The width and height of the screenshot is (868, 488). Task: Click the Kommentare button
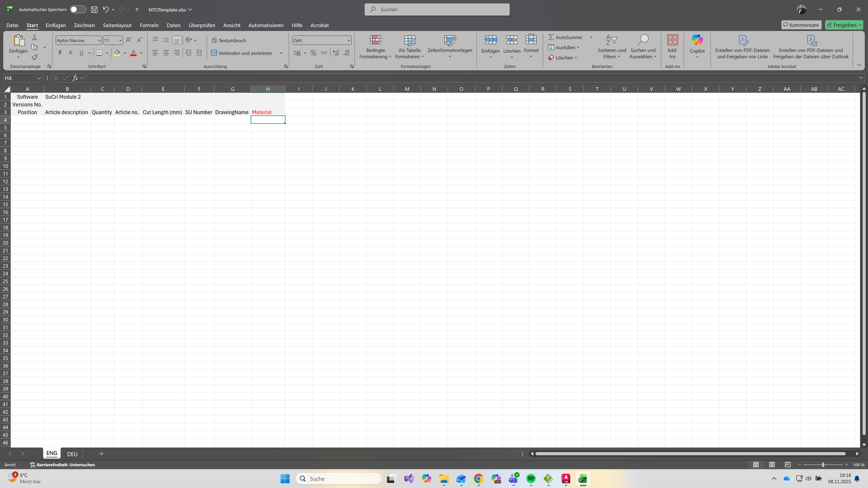(x=801, y=25)
